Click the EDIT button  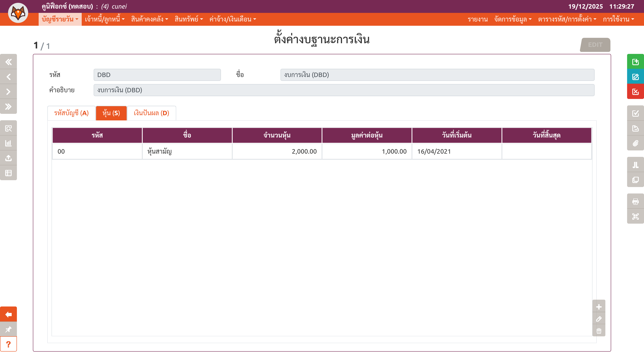[x=595, y=45]
